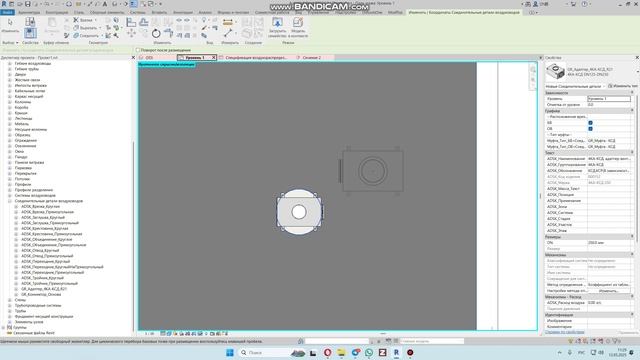
Task: Click the text 'A' tool in quick access toolbar
Action: coord(105,4)
